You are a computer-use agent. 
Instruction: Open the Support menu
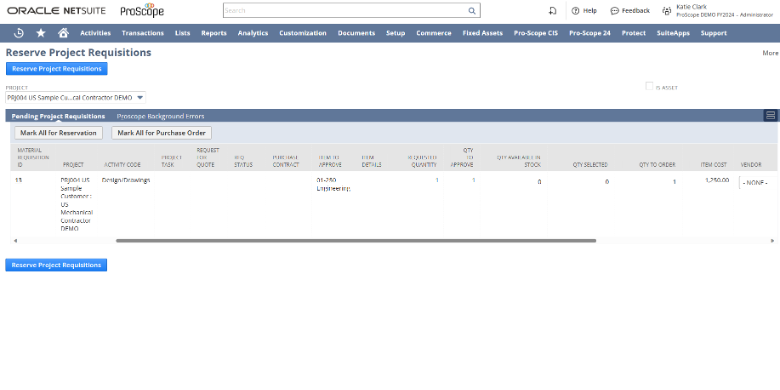[x=714, y=33]
